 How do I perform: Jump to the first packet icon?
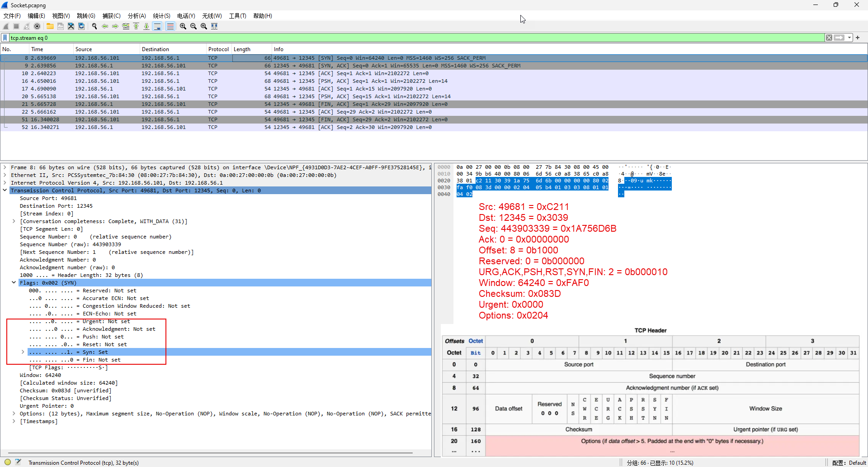coord(136,26)
